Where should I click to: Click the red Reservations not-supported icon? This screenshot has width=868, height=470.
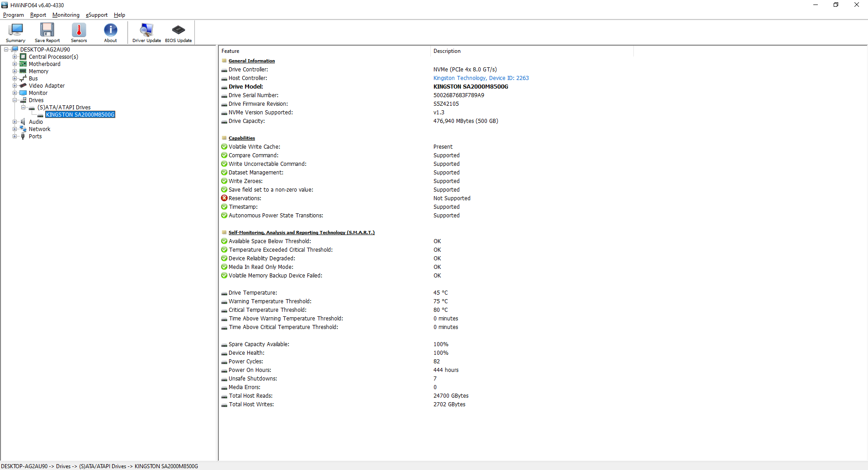[224, 198]
